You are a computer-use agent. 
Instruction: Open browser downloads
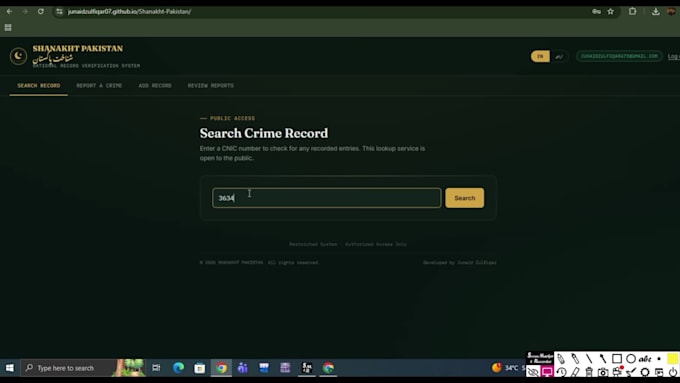point(656,11)
